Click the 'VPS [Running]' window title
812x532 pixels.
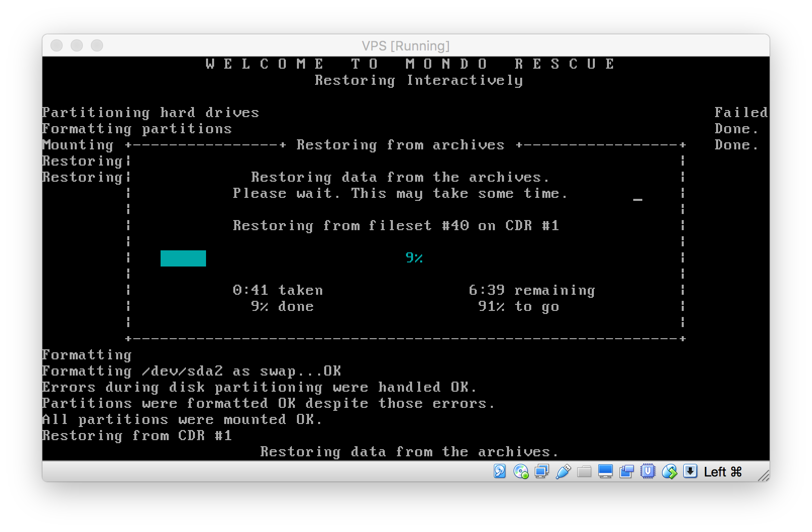(405, 46)
